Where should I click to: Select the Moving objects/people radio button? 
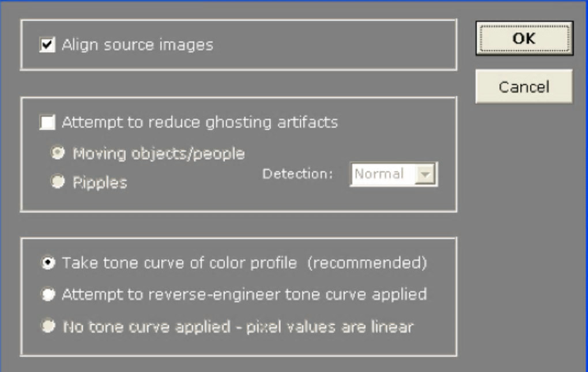(x=58, y=153)
